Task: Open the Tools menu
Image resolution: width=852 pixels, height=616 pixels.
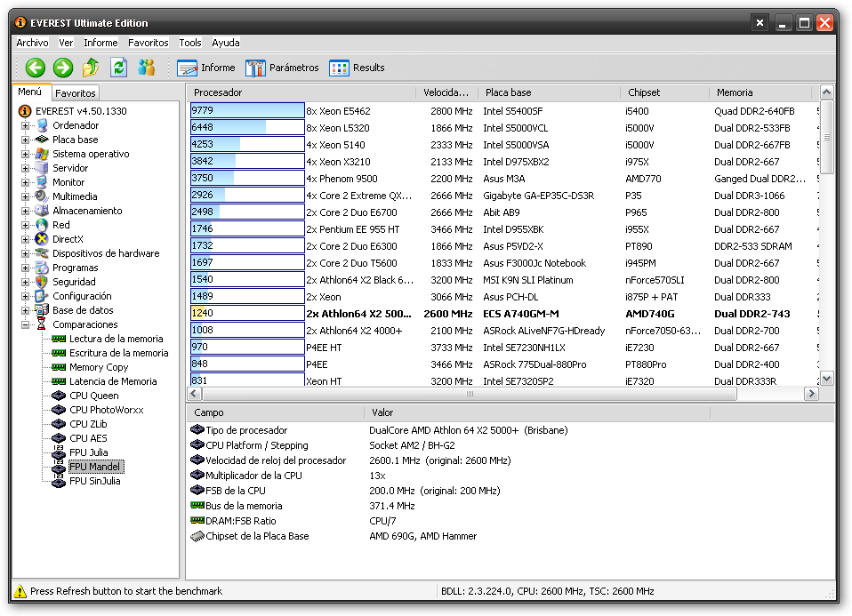Action: 189,43
